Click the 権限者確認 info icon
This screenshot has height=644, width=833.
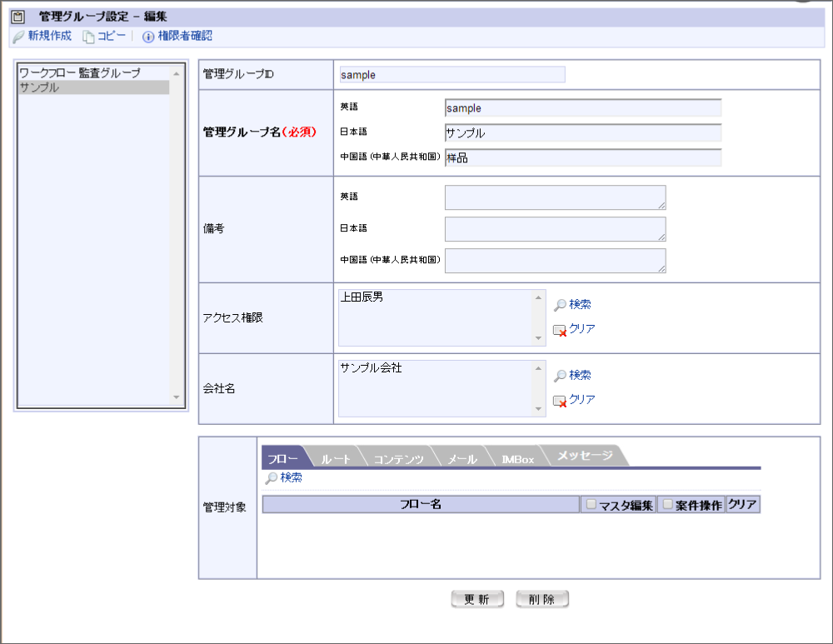pyautogui.click(x=148, y=37)
